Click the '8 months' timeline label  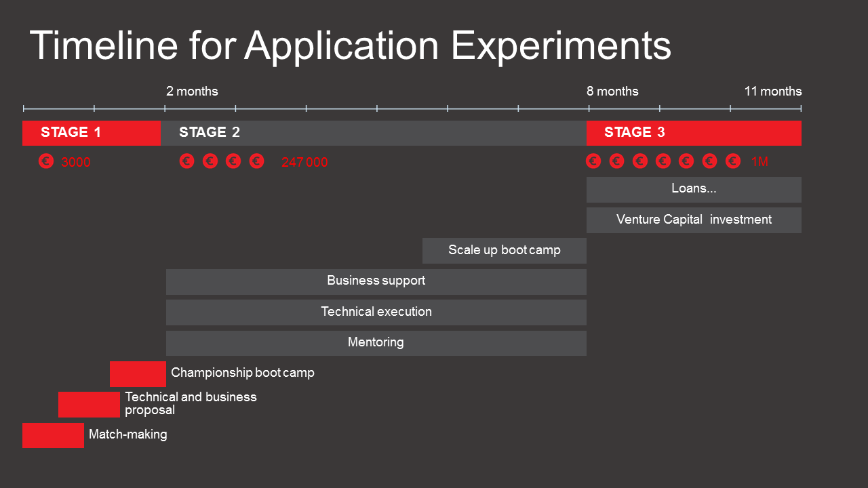pyautogui.click(x=612, y=91)
